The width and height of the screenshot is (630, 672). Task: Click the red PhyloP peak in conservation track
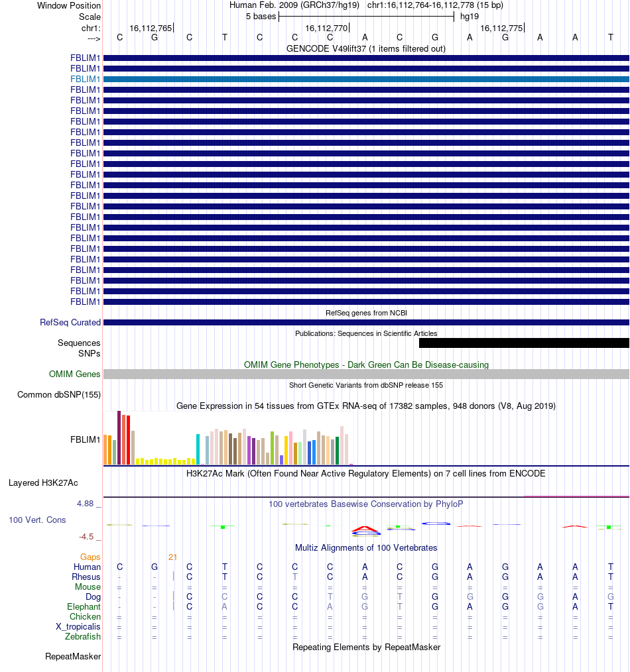click(365, 528)
